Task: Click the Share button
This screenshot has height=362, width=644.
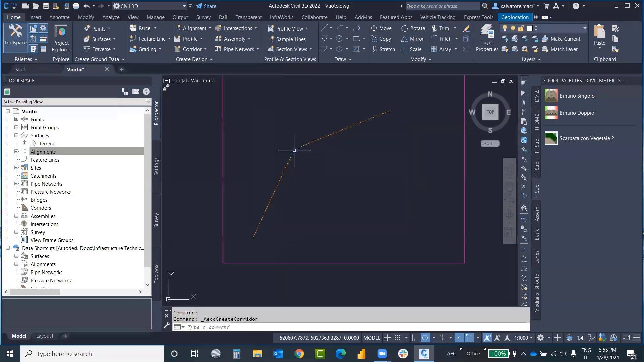Action: click(x=206, y=6)
